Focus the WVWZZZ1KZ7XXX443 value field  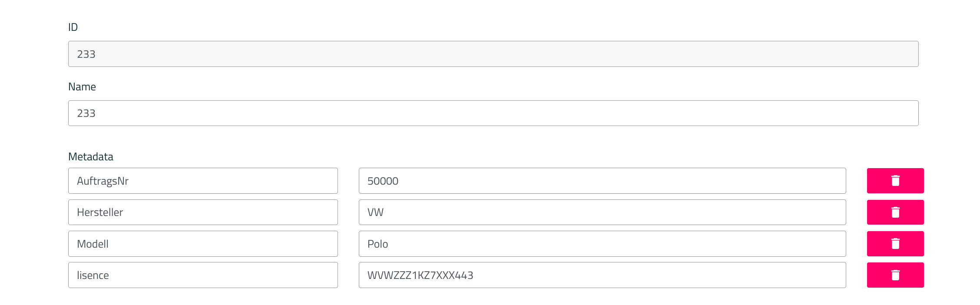coord(602,275)
